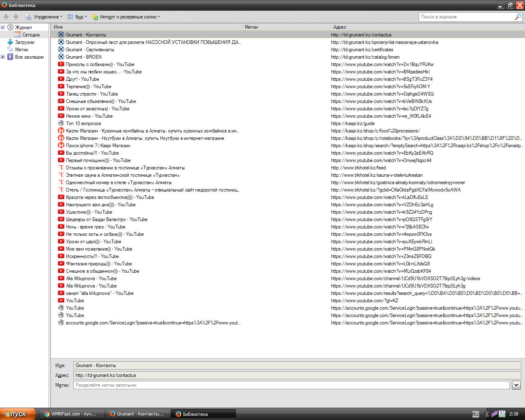This screenshot has width=525, height=420.
Task: Click the Адрес field with td-grumant.kz/contactus
Action: pyautogui.click(x=297, y=375)
